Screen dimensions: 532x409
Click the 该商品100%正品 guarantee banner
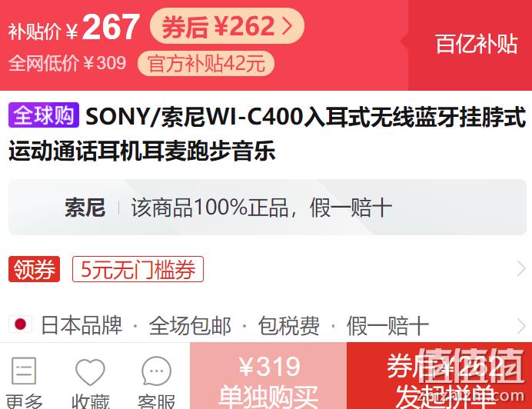click(x=268, y=208)
